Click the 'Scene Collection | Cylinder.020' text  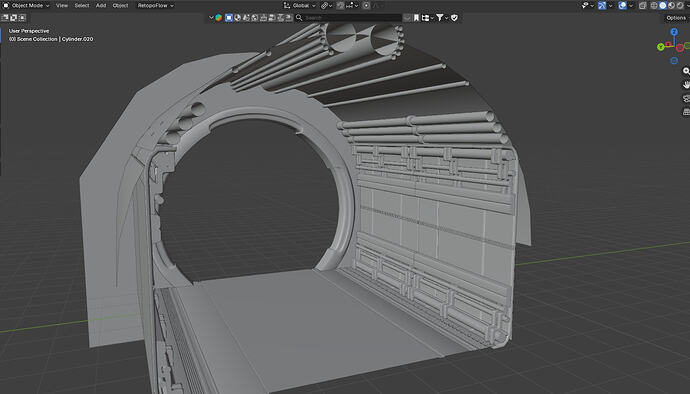[x=55, y=39]
